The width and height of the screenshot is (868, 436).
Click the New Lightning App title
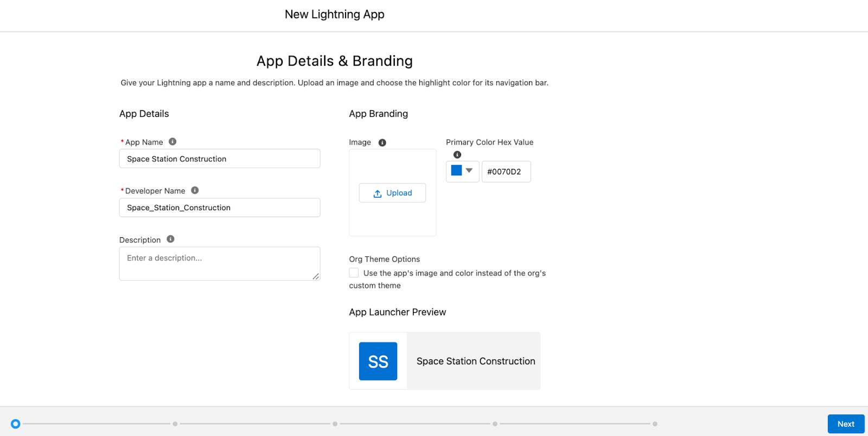335,15
